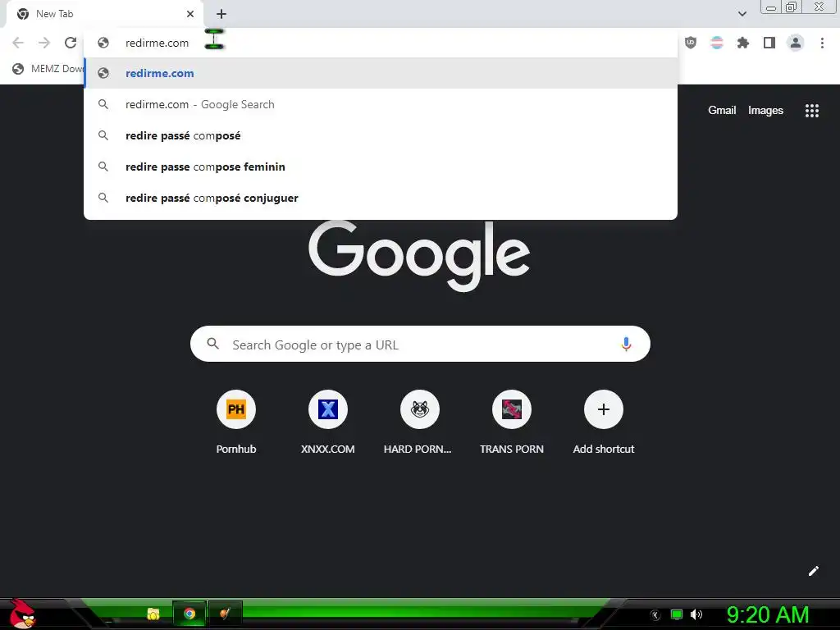This screenshot has height=630, width=840.
Task: Open a new tab with the plus button
Action: (221, 14)
